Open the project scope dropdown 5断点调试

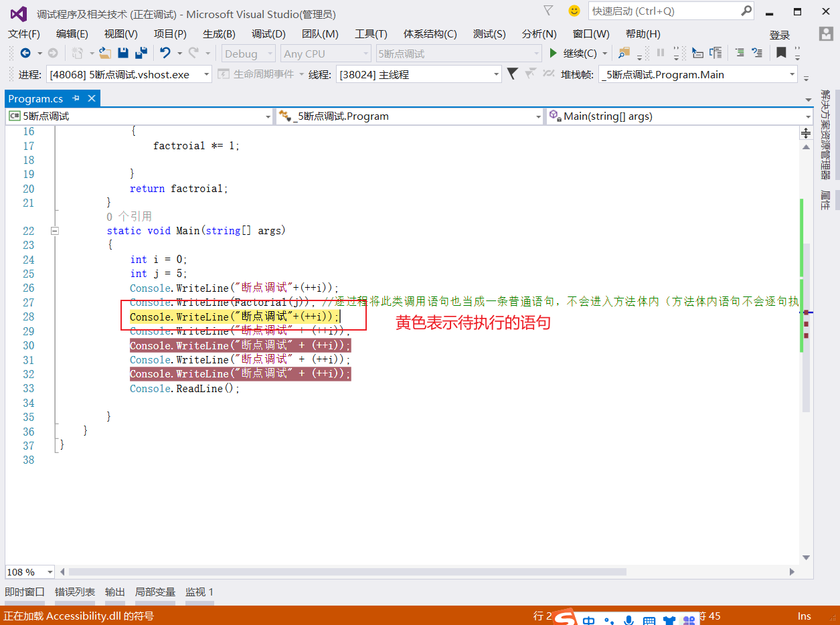(140, 116)
